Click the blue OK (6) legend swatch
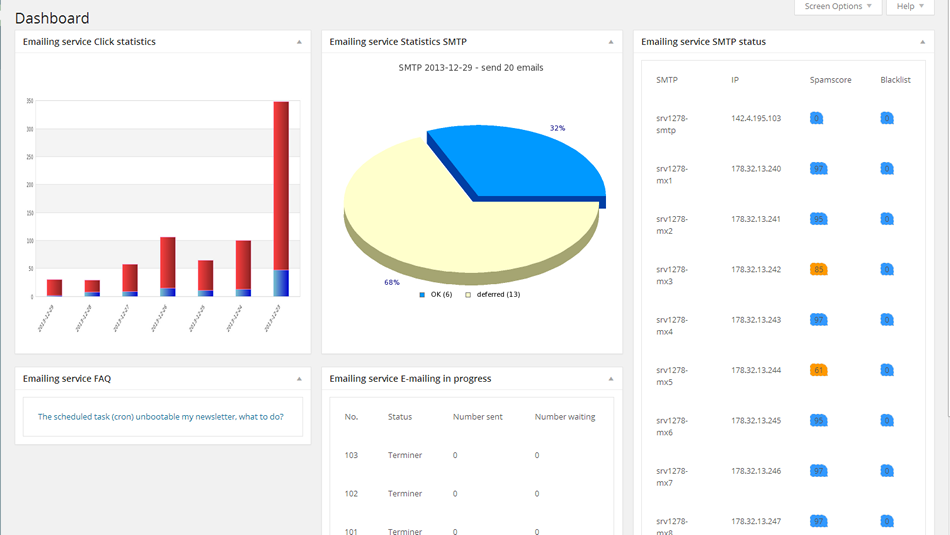Viewport: 950px width, 535px height. point(422,295)
